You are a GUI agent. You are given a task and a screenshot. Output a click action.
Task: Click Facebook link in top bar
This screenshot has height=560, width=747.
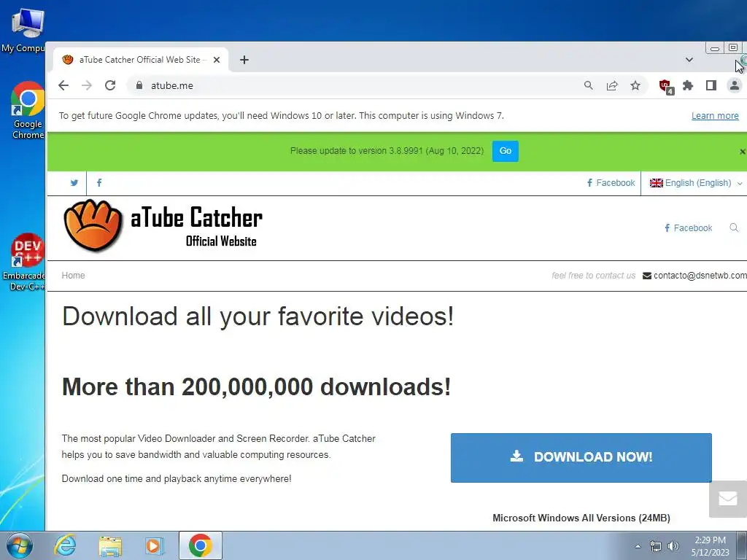click(611, 183)
